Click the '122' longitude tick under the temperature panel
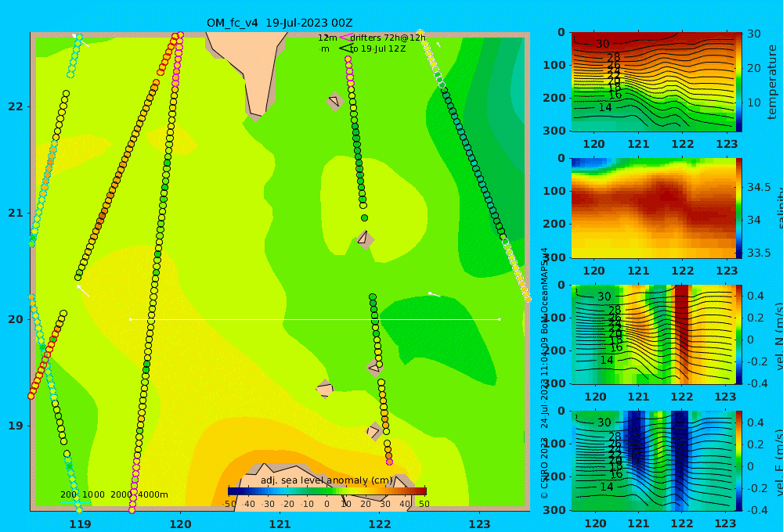The image size is (783, 532). 683,144
